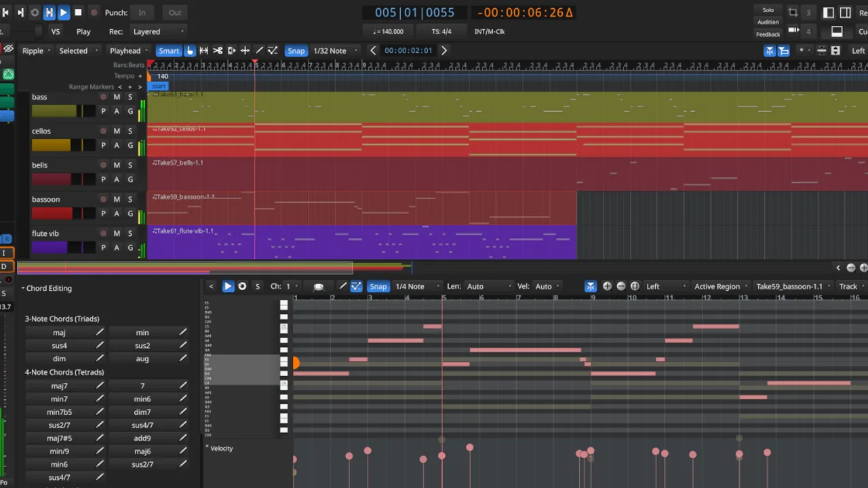
Task: Open the 1/4 Note piano roll grid dropdown
Action: click(417, 286)
